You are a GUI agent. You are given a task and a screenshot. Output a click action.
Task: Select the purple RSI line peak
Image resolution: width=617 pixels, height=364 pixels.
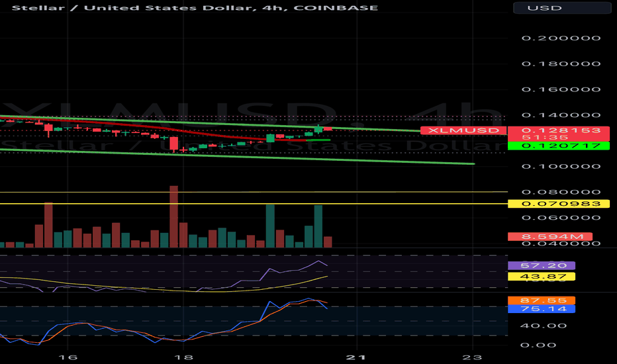[x=318, y=261]
